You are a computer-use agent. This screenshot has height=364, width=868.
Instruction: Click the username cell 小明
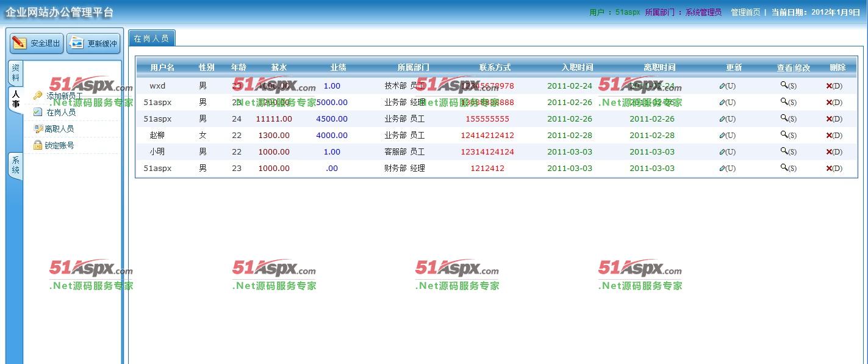coord(157,152)
